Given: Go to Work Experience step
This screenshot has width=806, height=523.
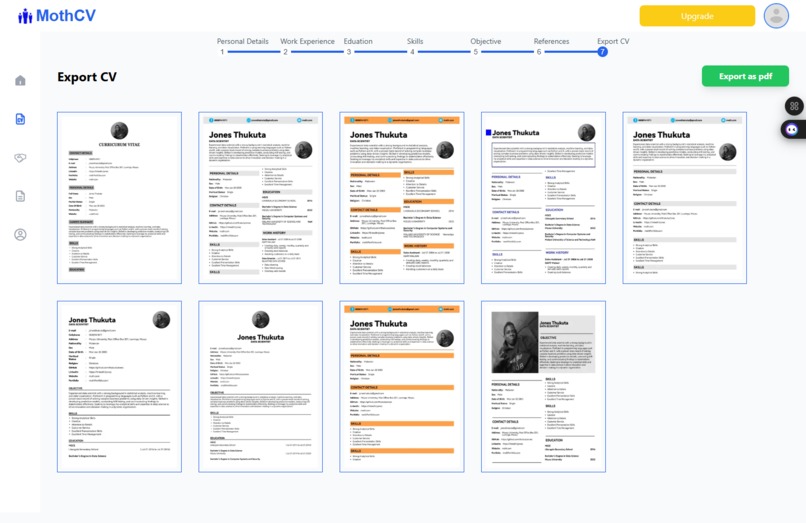Looking at the screenshot, I should [307, 41].
